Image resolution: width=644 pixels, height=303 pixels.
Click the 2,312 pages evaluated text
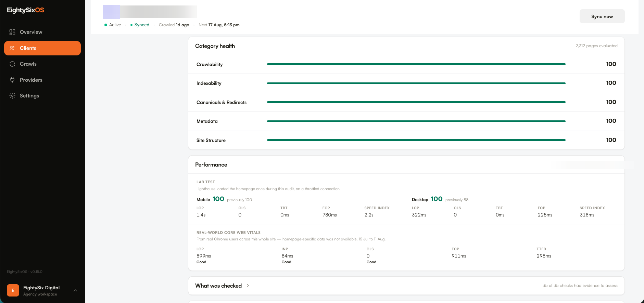point(596,46)
